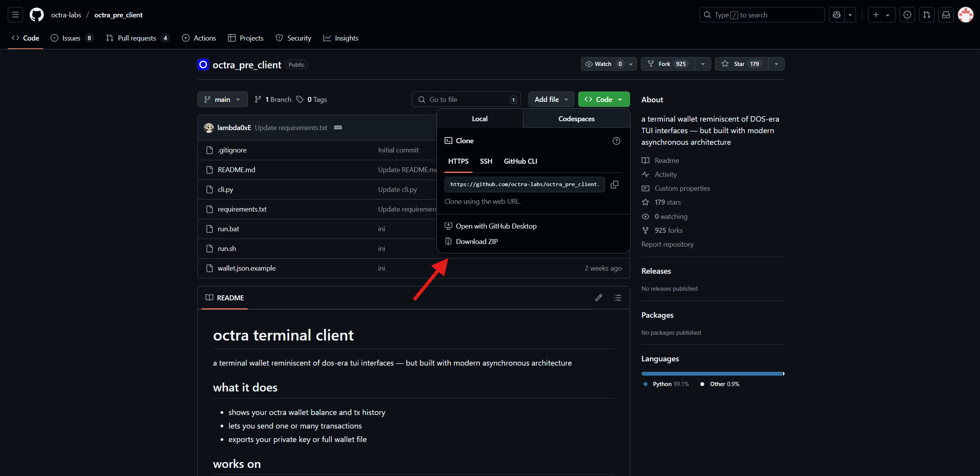Open the wallet.json.example file
The height and width of the screenshot is (476, 980).
coord(246,268)
